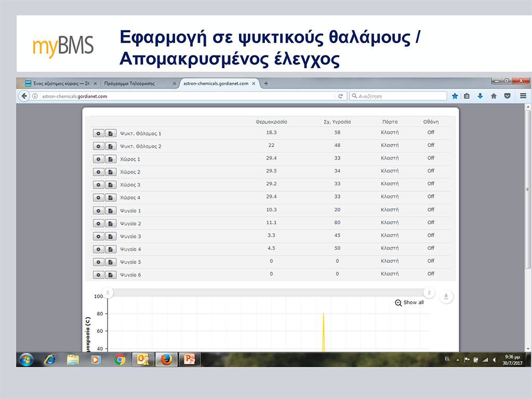The height and width of the screenshot is (399, 532).
Task: Download the chart using the download icon
Action: [x=446, y=297]
